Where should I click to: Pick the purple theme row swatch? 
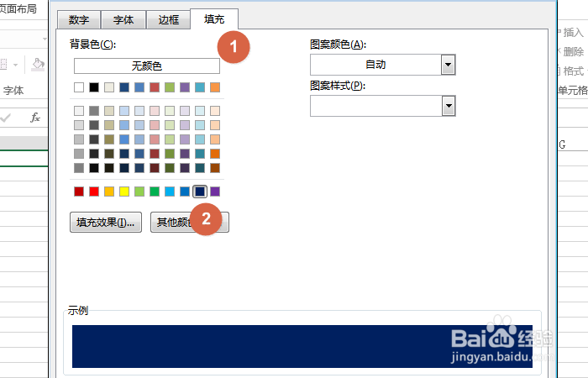point(185,87)
